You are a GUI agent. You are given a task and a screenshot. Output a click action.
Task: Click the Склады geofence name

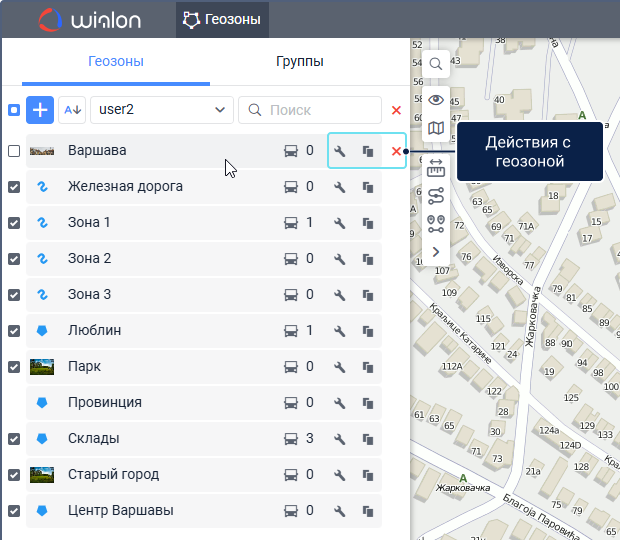[94, 439]
